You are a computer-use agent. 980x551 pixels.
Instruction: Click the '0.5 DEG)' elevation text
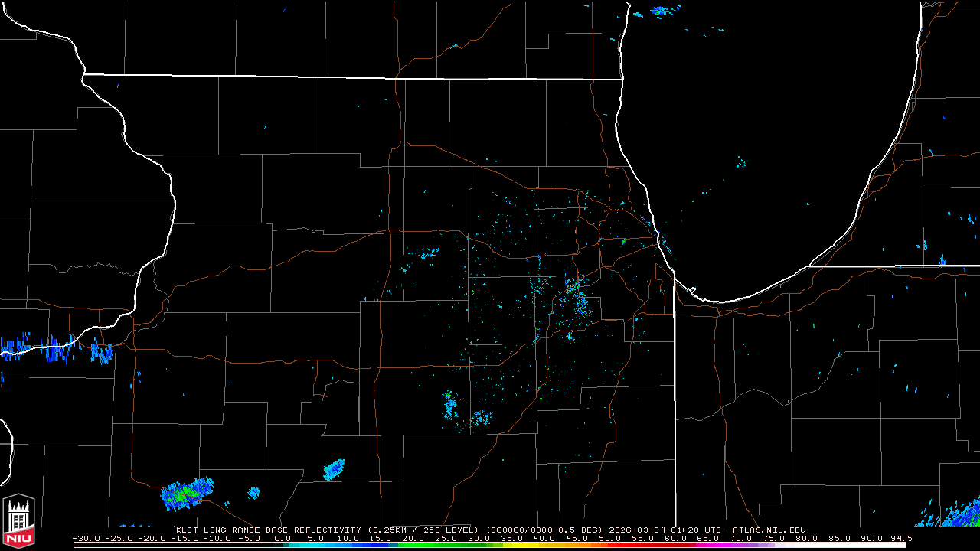pyautogui.click(x=580, y=530)
